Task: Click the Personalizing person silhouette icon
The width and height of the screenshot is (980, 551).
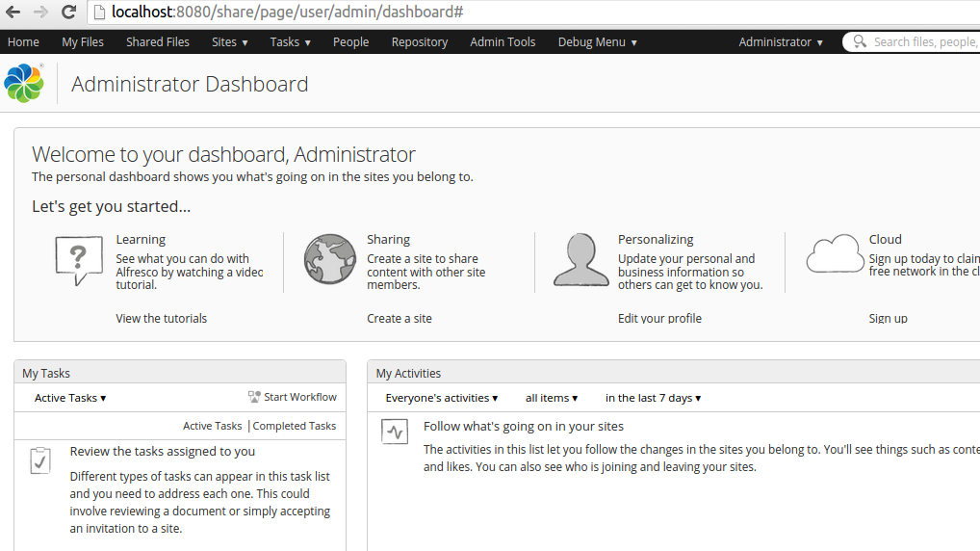Action: click(x=581, y=259)
